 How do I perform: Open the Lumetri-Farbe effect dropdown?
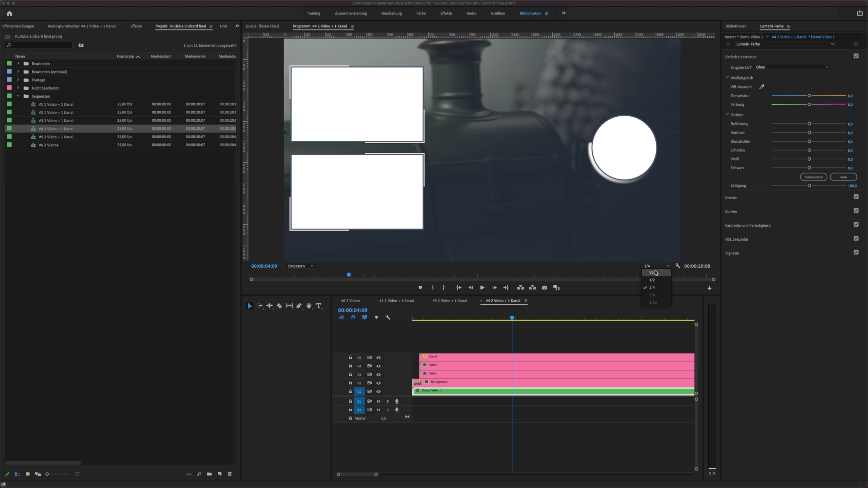coord(784,44)
